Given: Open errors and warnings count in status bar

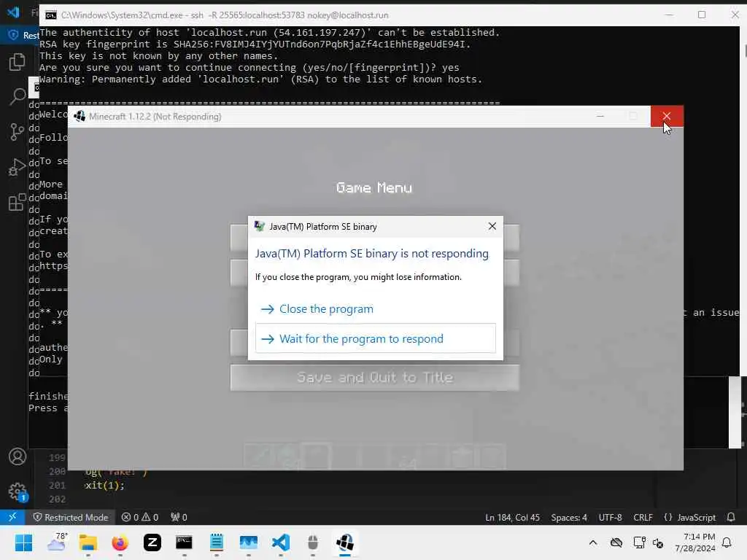Looking at the screenshot, I should pyautogui.click(x=139, y=517).
